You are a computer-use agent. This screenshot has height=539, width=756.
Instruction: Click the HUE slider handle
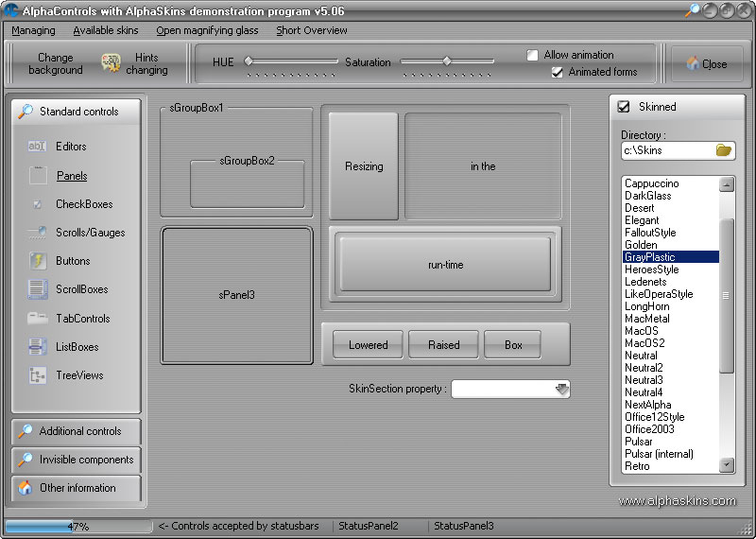[x=249, y=61]
